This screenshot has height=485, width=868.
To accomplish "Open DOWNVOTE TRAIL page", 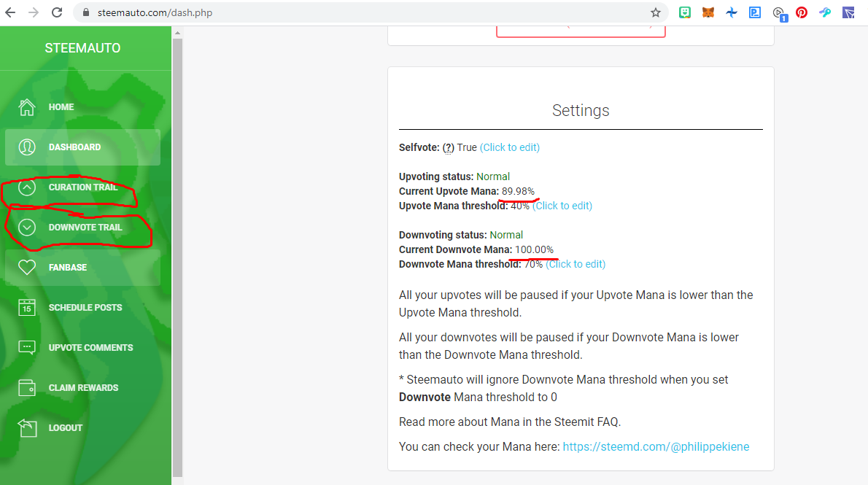I will pyautogui.click(x=83, y=228).
